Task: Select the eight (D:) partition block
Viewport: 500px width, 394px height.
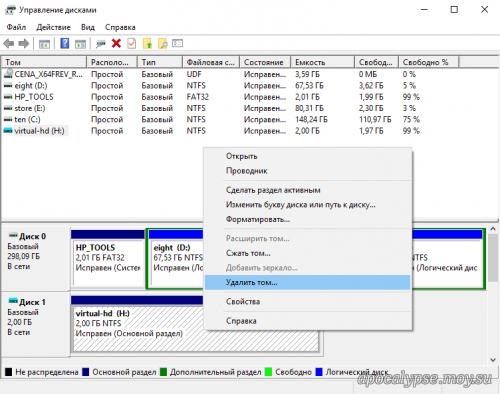Action: pos(176,258)
